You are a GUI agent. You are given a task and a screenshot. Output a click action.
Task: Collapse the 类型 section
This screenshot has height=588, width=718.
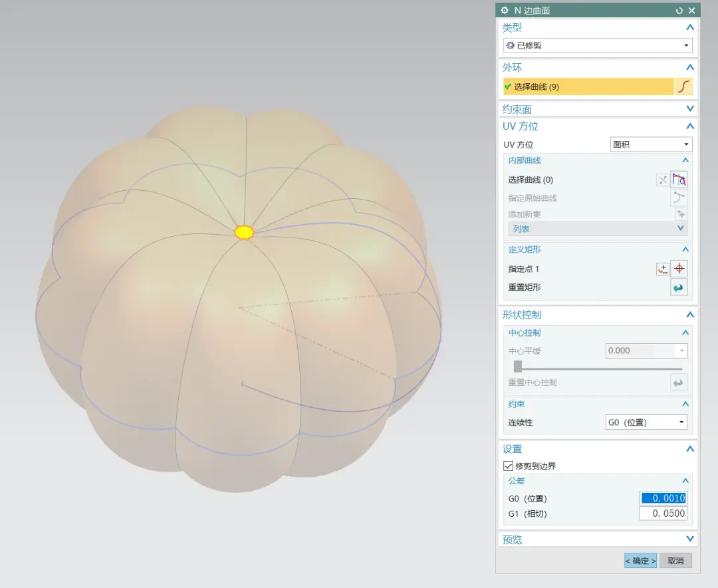[690, 27]
